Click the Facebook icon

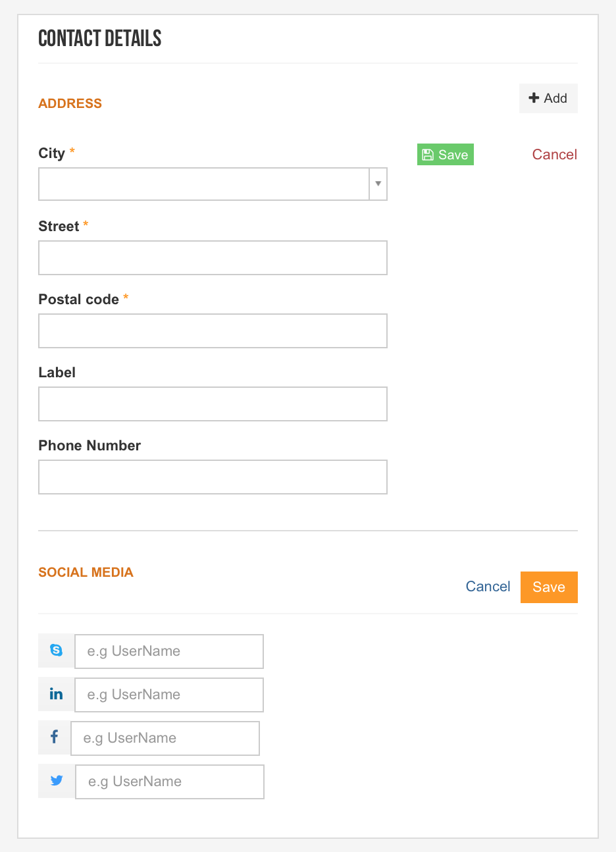coord(55,737)
